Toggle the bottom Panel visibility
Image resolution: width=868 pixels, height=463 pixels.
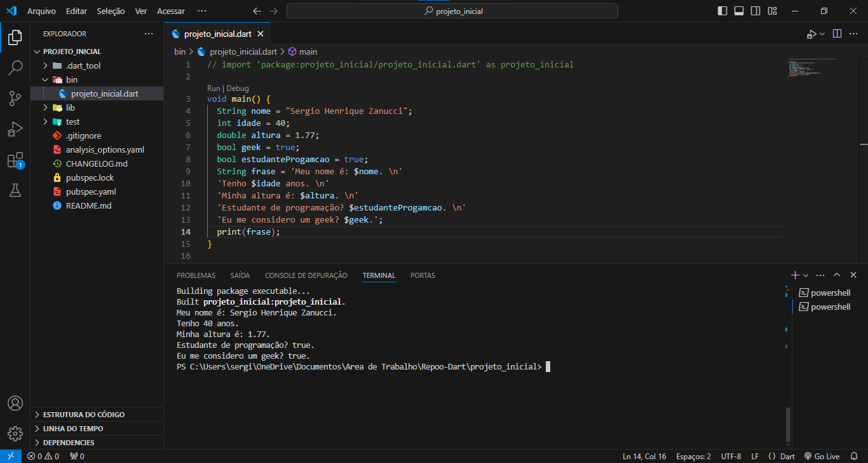pos(739,11)
